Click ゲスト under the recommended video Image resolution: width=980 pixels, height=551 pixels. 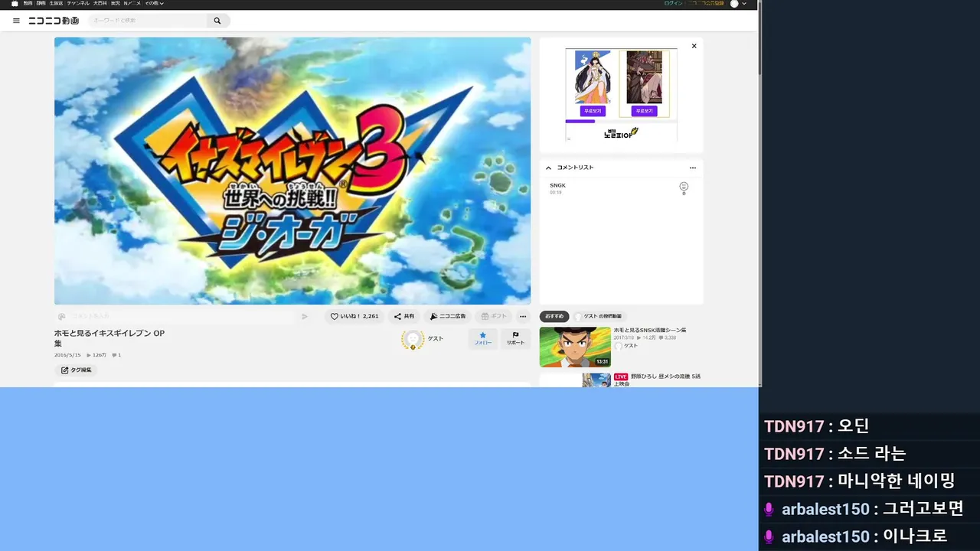point(631,346)
